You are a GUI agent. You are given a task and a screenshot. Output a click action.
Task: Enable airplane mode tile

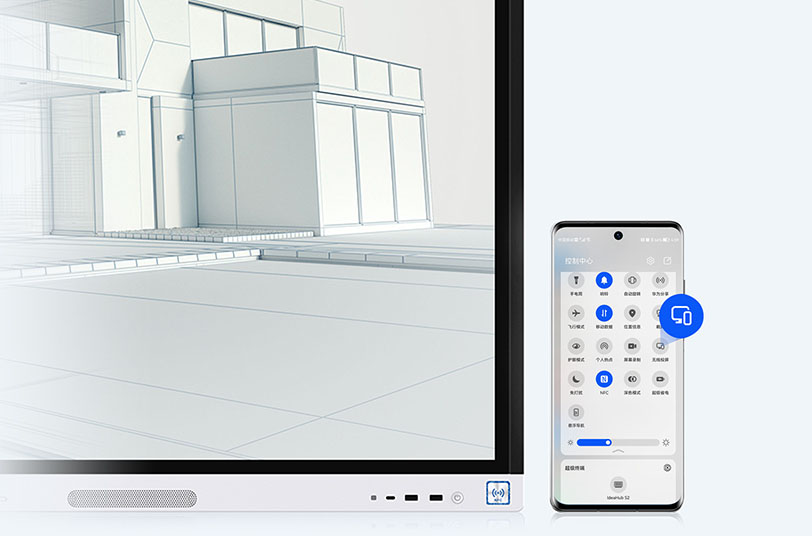576,313
